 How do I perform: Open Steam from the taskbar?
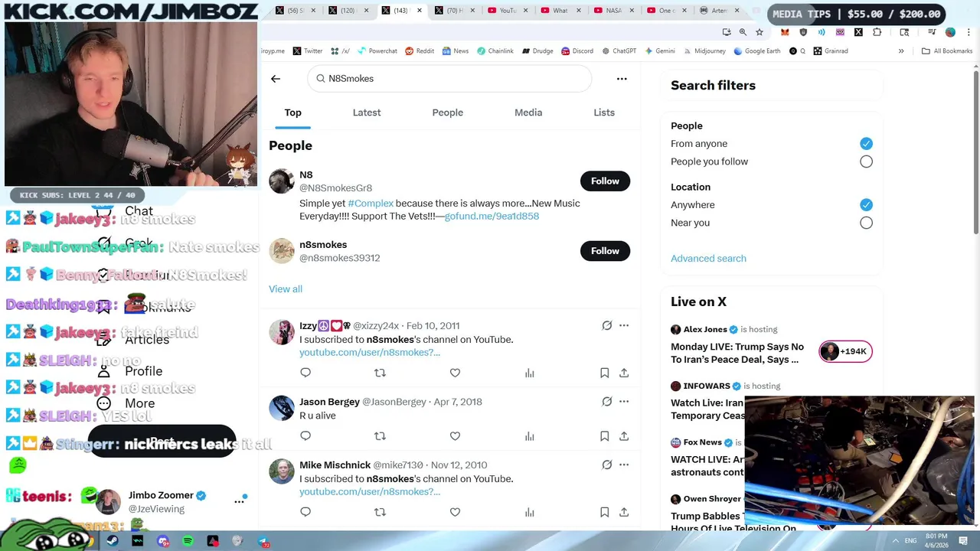click(x=113, y=541)
